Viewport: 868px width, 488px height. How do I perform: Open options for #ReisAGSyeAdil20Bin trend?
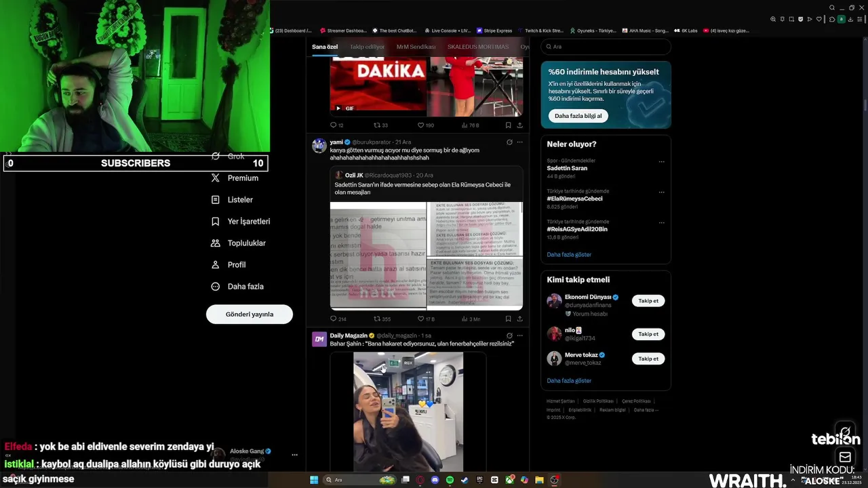tap(661, 223)
